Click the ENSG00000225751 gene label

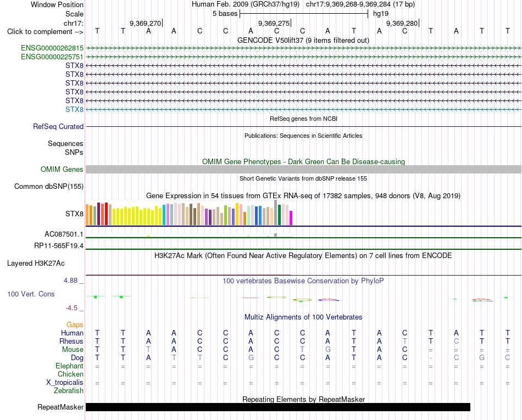pos(52,57)
